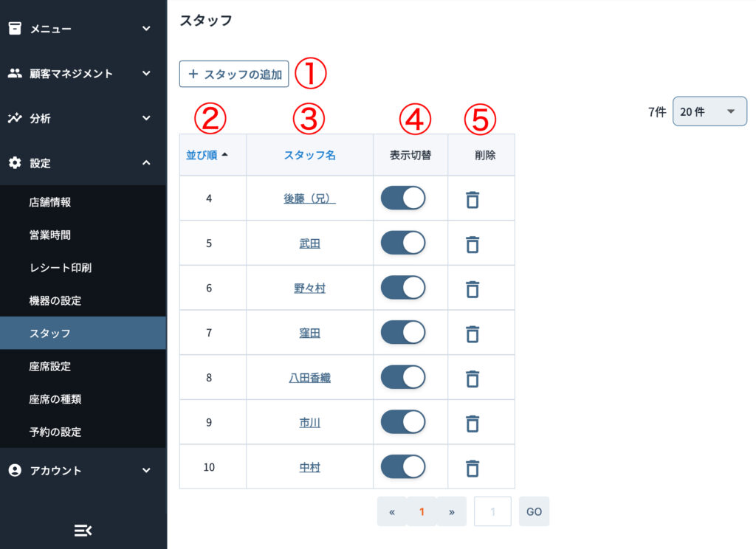Viewport: 756px width, 549px height.
Task: Click the 分析 chart icon
Action: click(15, 118)
